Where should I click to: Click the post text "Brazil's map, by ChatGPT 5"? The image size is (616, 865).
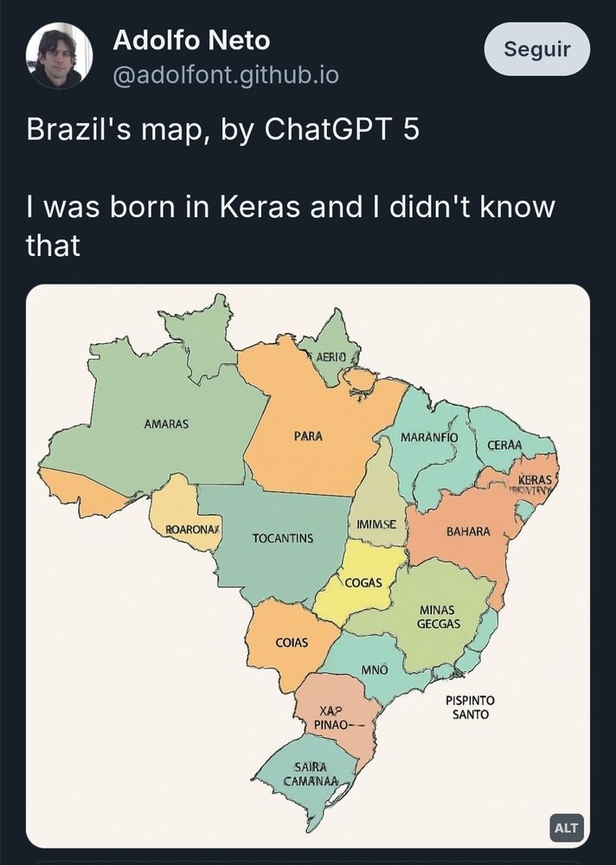tap(223, 129)
